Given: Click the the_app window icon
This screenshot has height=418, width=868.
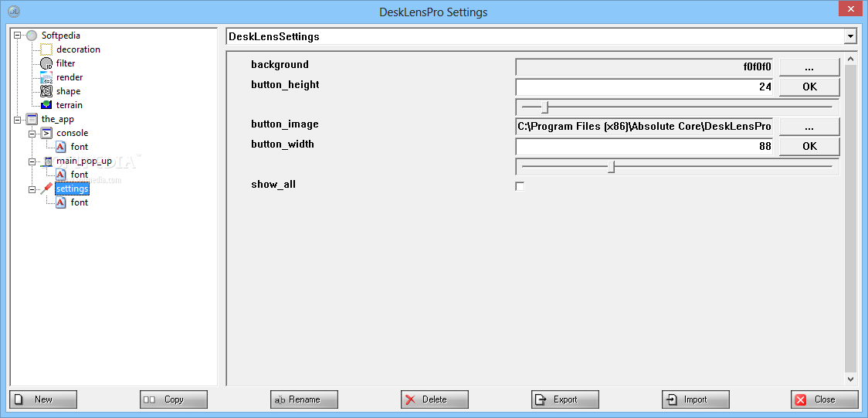Looking at the screenshot, I should (32, 118).
